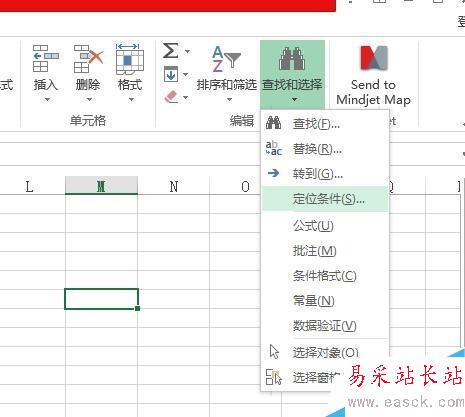Choose 替换(R)... from the menu

pos(325,149)
